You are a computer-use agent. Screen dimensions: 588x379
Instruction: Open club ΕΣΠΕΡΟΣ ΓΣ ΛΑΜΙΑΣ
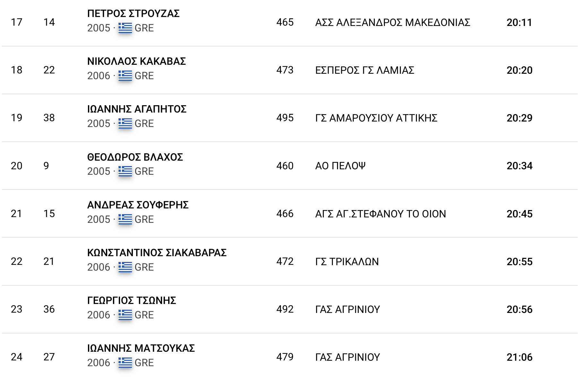pyautogui.click(x=365, y=70)
